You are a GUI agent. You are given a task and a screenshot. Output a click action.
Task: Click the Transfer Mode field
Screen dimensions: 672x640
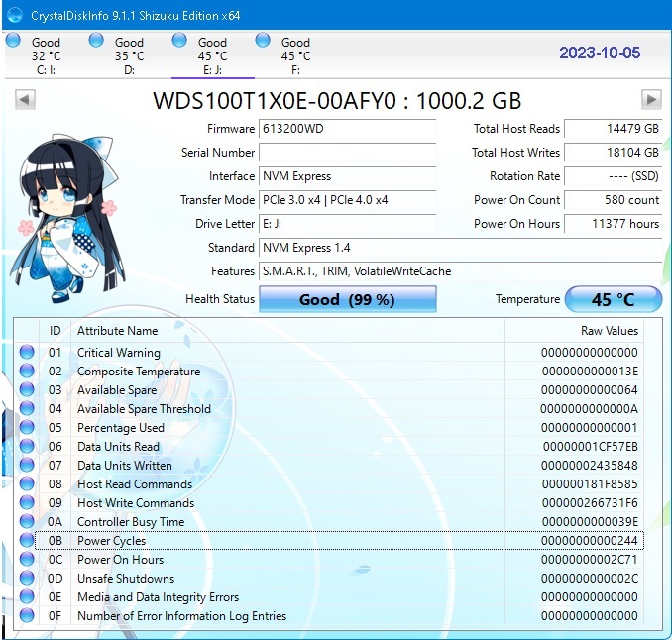pos(348,200)
